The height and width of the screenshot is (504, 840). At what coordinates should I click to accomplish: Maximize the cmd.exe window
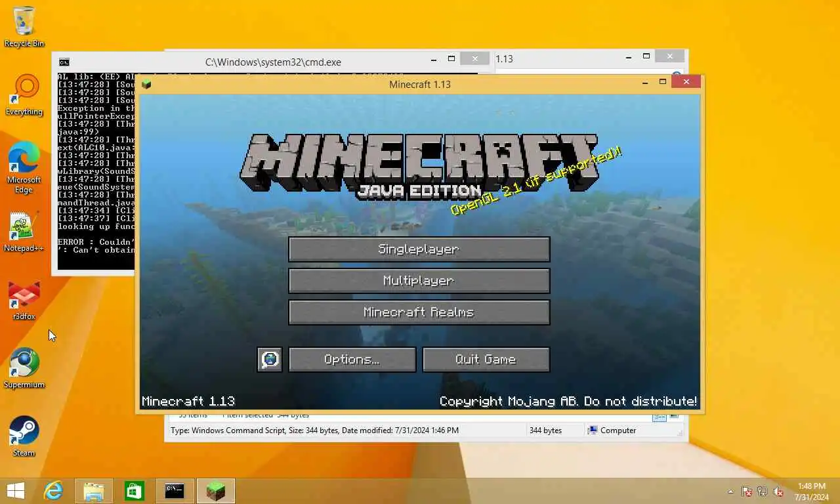coord(451,59)
